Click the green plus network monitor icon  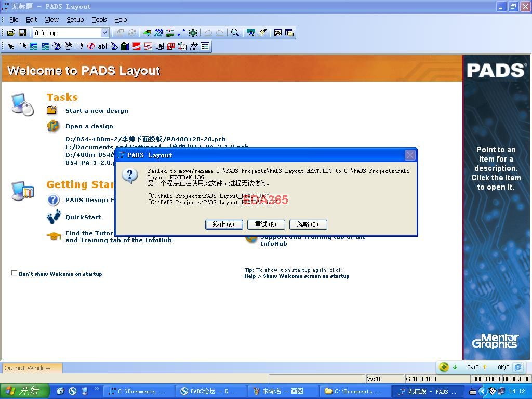444,367
